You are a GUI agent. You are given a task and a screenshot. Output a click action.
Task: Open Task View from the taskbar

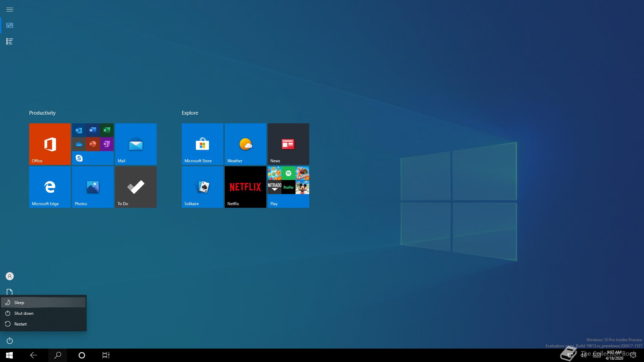(106, 355)
